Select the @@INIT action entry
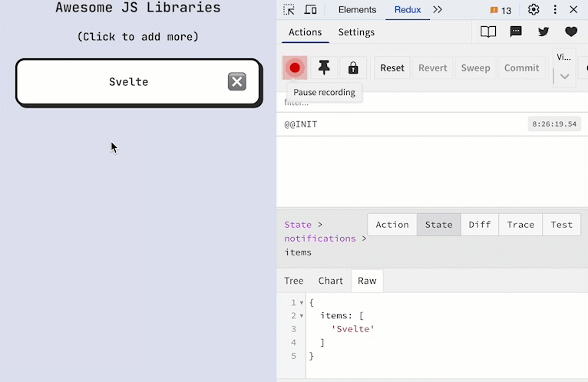 click(432, 124)
